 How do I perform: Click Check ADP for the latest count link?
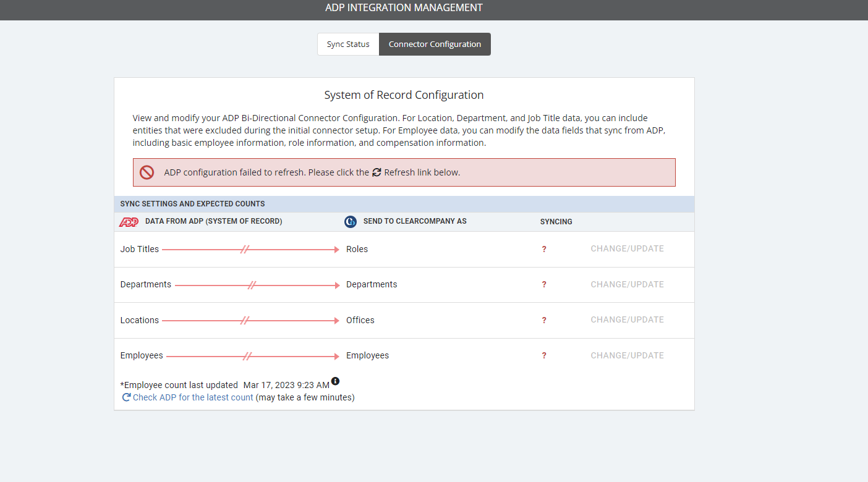pyautogui.click(x=193, y=397)
